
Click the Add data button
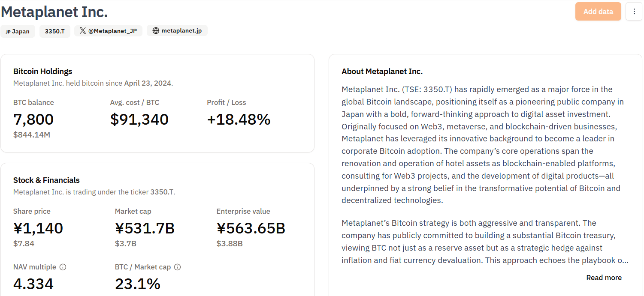[x=598, y=12]
